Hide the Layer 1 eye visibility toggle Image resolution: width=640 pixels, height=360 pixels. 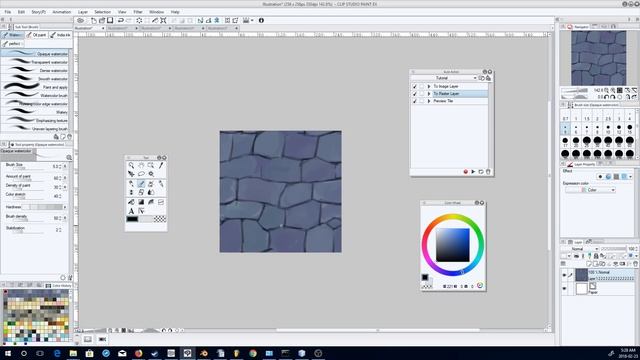(564, 275)
